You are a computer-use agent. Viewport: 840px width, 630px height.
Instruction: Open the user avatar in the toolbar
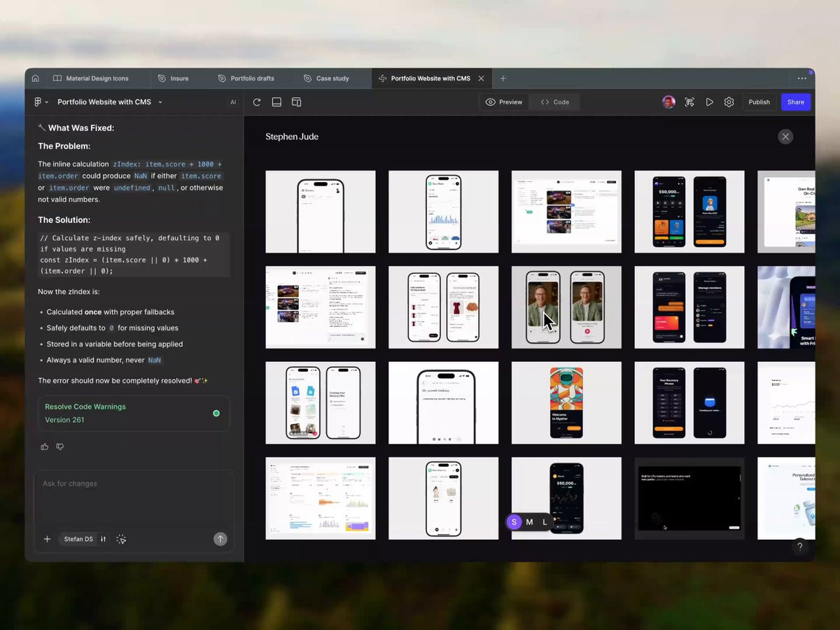(668, 102)
